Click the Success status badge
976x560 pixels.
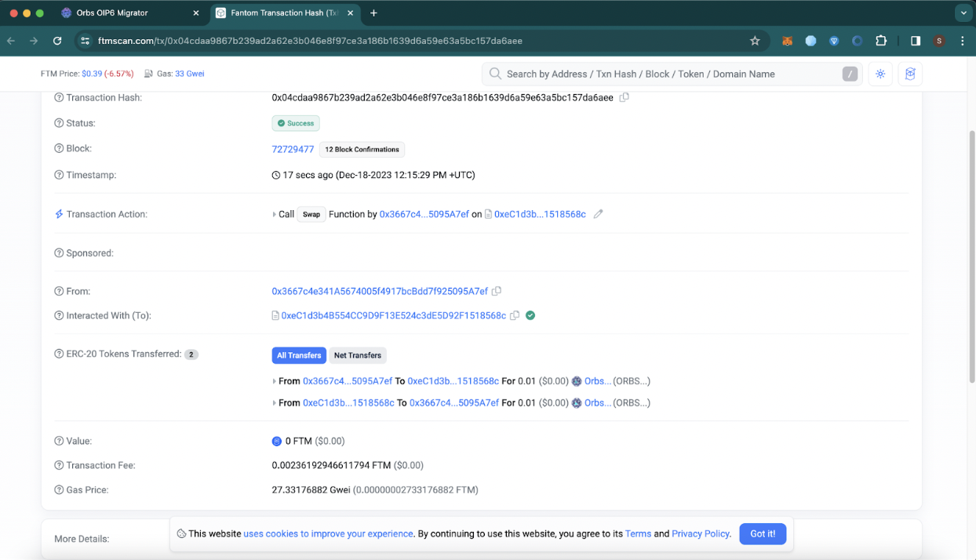pyautogui.click(x=296, y=123)
